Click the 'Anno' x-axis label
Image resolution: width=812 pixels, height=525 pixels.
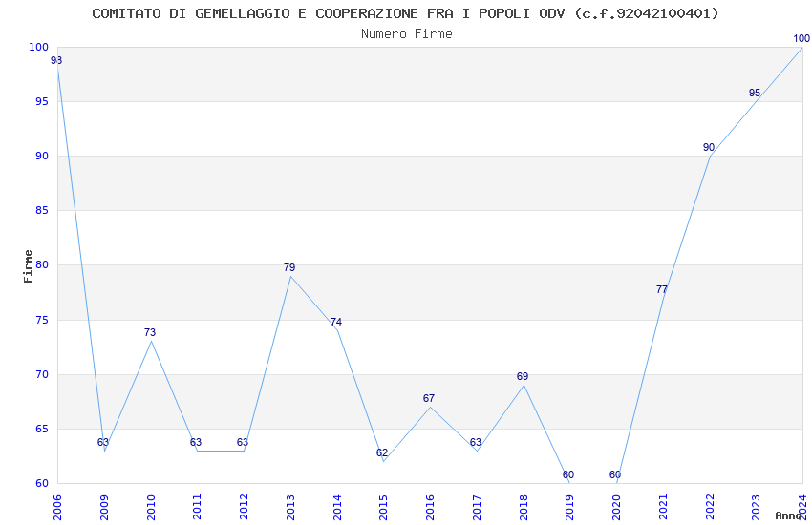click(788, 515)
